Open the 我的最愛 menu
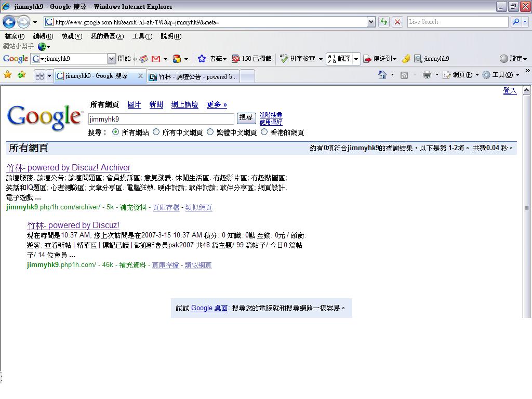Viewport: 532px width, 399px height. [107, 36]
